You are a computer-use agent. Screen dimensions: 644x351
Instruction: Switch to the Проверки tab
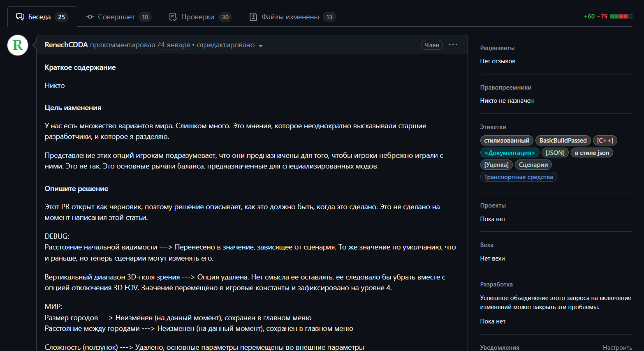tap(201, 17)
